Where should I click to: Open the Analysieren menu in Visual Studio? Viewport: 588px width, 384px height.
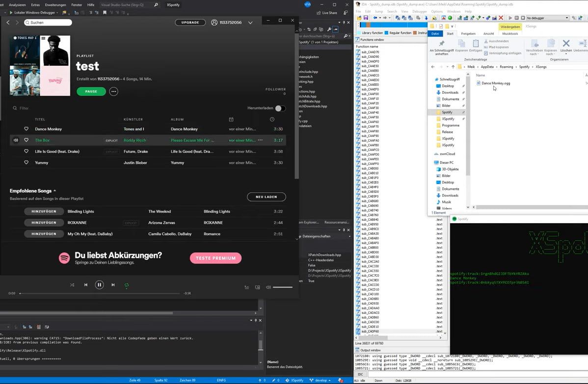click(x=17, y=5)
